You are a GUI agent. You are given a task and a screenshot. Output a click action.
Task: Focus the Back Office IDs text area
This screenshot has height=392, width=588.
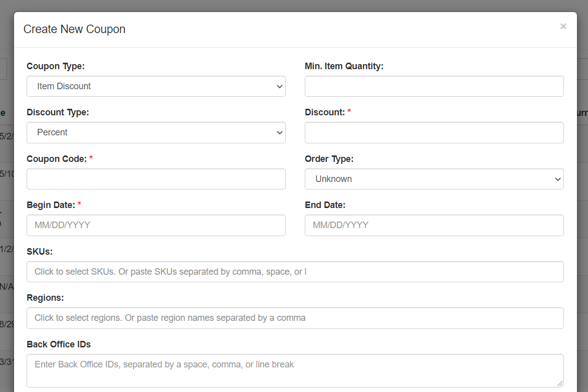[x=295, y=370]
